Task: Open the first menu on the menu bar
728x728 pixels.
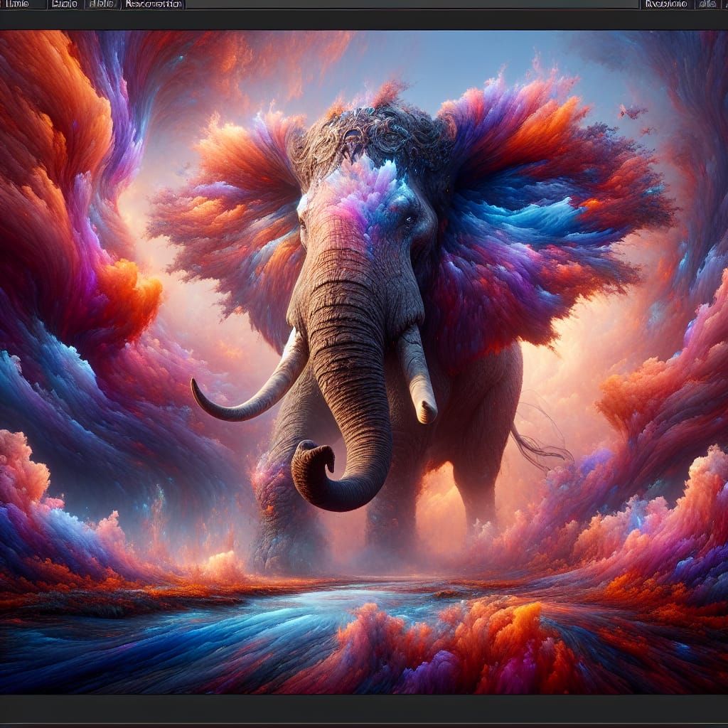Action: 18,6
